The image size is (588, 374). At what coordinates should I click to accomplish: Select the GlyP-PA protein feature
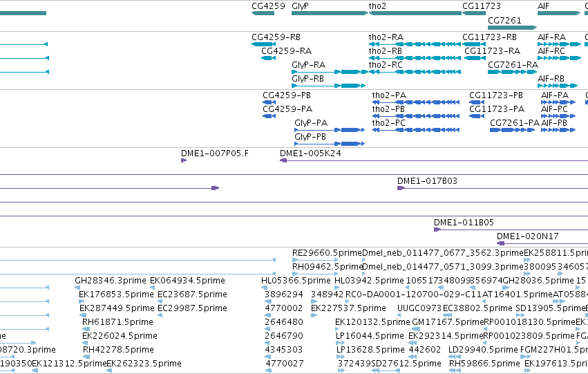coord(330,130)
